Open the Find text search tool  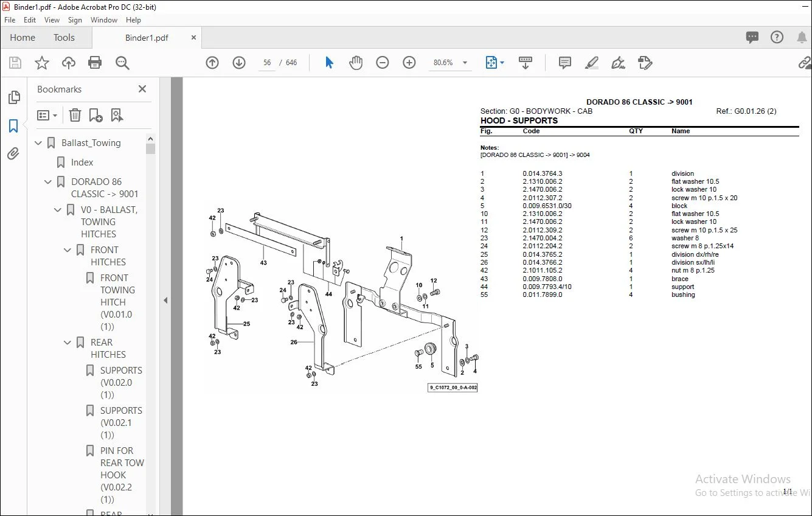122,63
